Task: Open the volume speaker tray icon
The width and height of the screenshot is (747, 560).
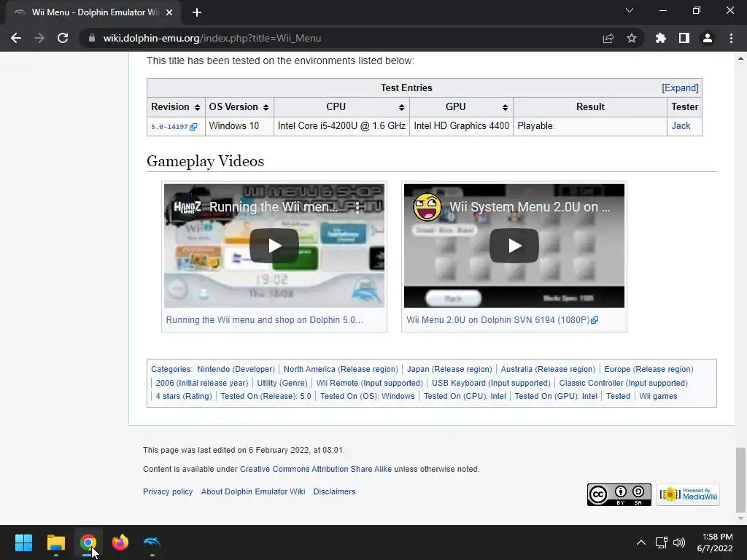Action: pos(679,542)
